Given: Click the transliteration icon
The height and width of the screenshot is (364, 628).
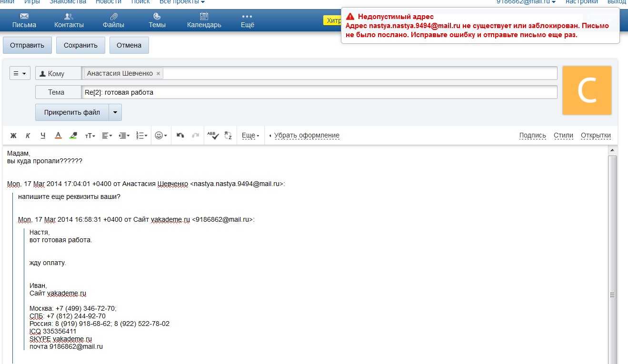Looking at the screenshot, I should point(228,136).
